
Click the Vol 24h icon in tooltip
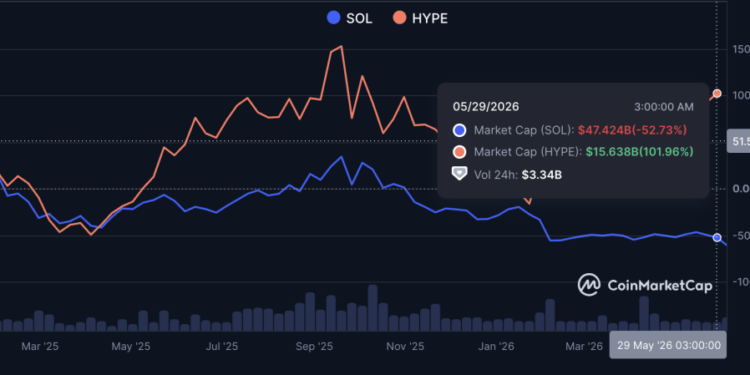tap(459, 173)
